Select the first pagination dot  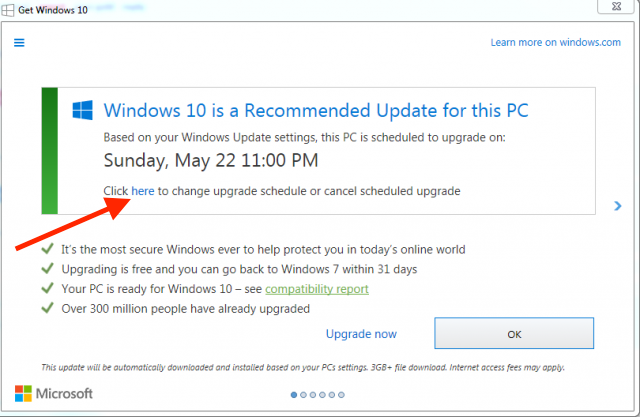pyautogui.click(x=293, y=394)
